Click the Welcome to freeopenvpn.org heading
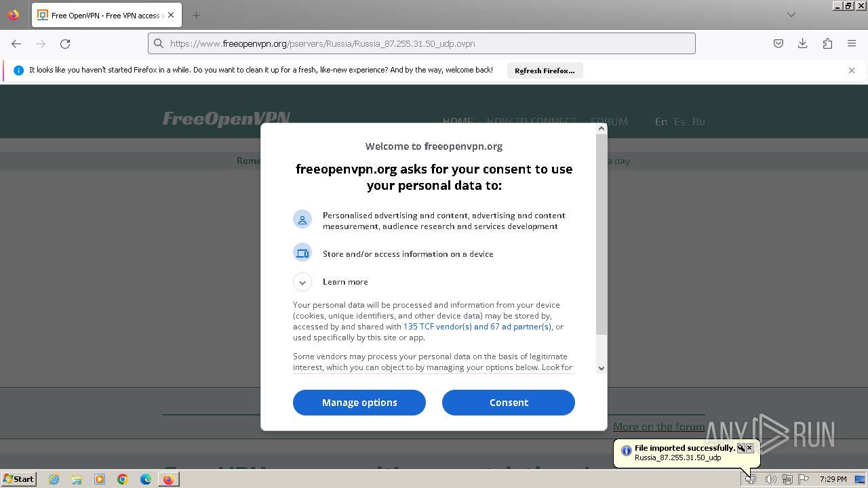 point(434,146)
